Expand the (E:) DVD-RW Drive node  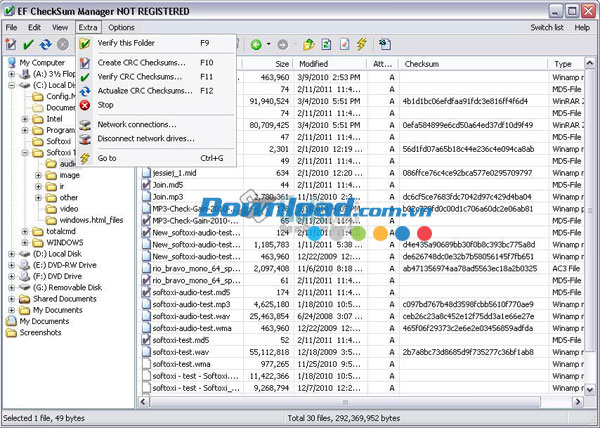(x=11, y=265)
